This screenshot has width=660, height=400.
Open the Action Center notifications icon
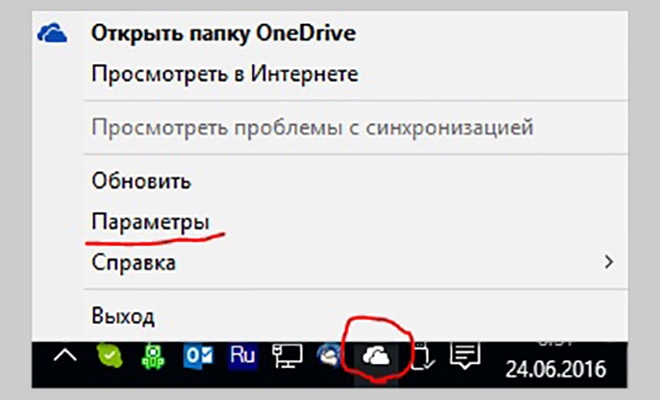[x=465, y=356]
